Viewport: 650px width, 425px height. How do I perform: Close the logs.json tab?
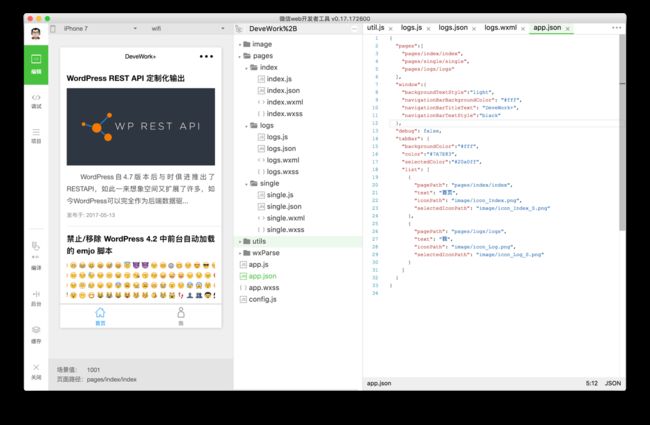pos(474,29)
